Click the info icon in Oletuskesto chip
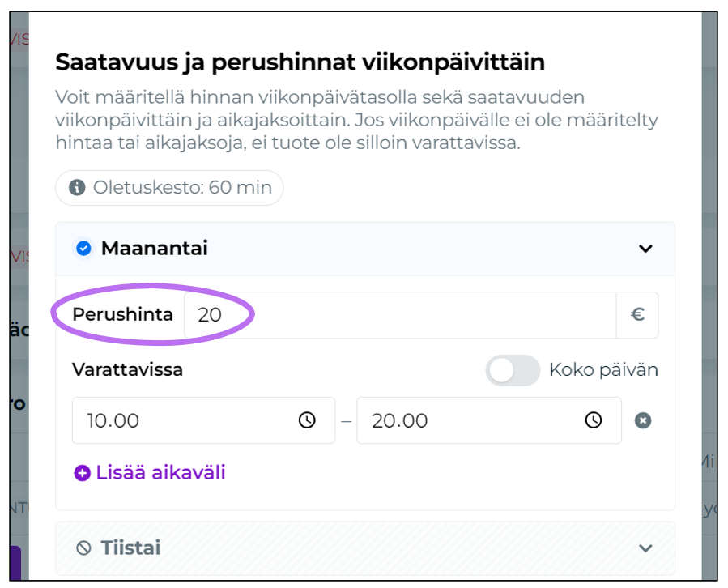This screenshot has height=588, width=728. coord(77,188)
